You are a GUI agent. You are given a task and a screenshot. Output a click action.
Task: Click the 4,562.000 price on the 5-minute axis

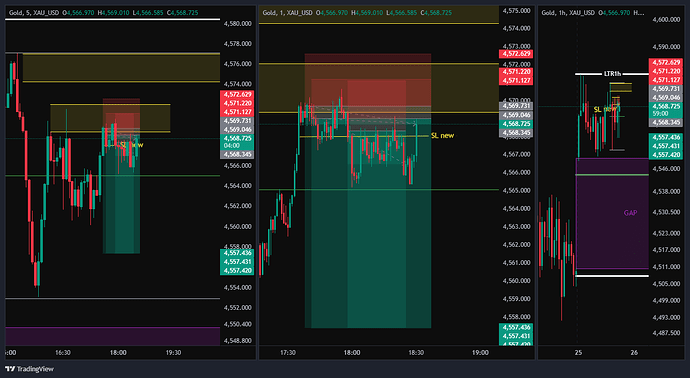click(x=238, y=206)
